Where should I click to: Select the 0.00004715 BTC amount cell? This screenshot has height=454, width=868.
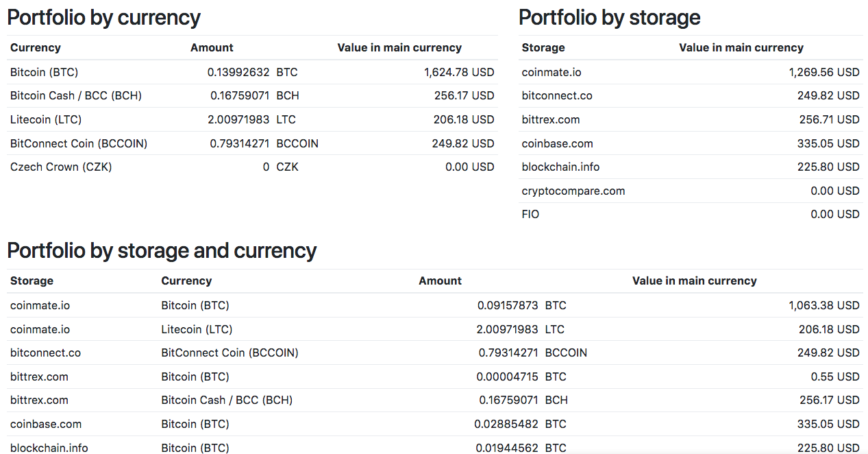[x=507, y=377]
